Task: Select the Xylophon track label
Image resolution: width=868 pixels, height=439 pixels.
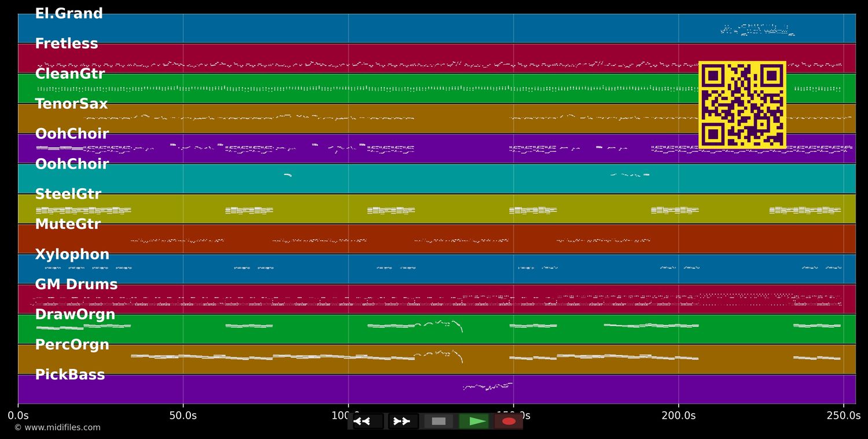Action: (72, 254)
